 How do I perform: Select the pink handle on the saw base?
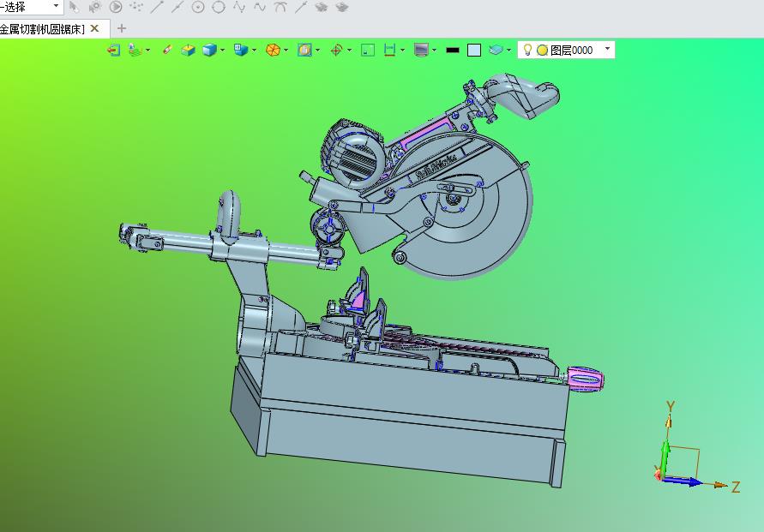point(587,380)
